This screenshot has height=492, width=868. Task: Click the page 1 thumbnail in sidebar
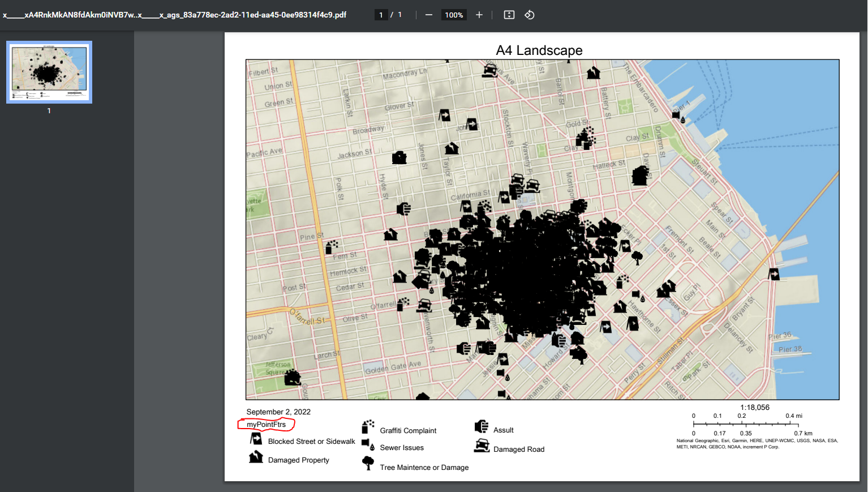(49, 72)
